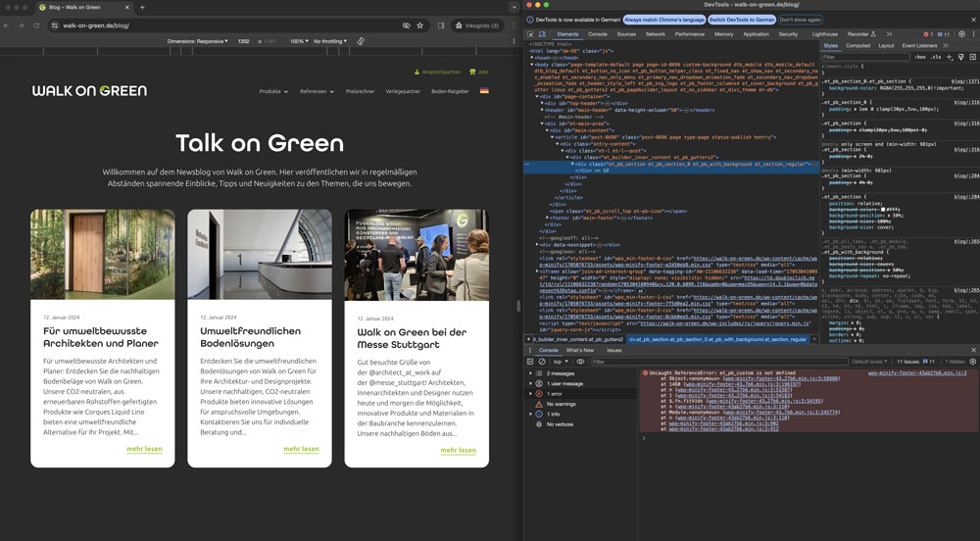Click the site information icon in address bar
The height and width of the screenshot is (541, 980).
[x=55, y=25]
